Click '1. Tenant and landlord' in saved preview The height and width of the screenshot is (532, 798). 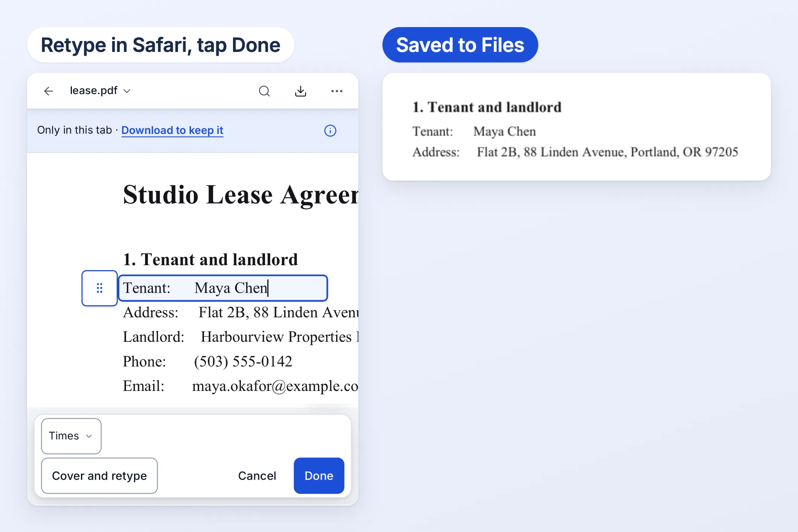click(x=487, y=107)
